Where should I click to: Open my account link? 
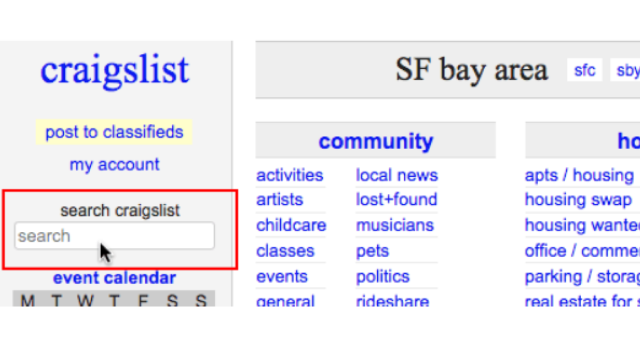[x=114, y=164]
